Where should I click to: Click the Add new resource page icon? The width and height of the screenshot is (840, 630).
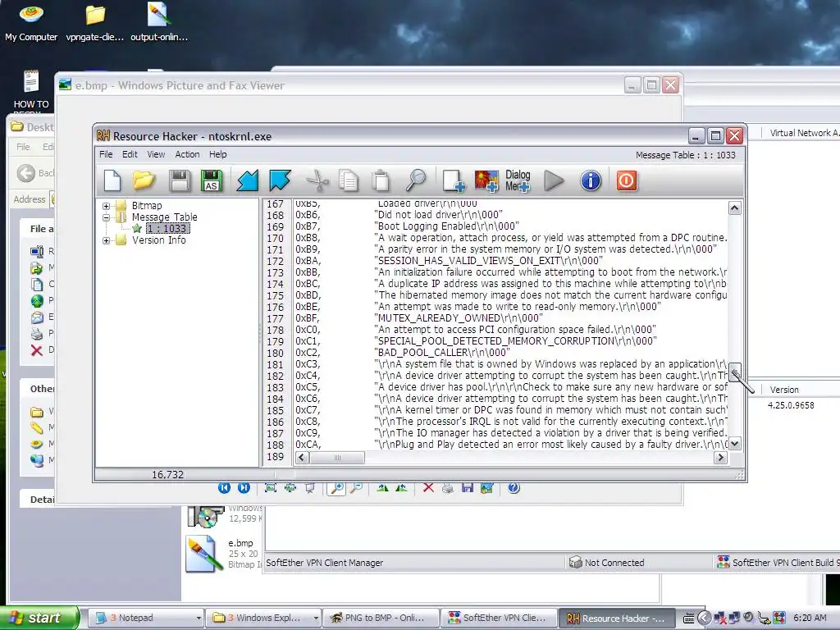[x=453, y=180]
